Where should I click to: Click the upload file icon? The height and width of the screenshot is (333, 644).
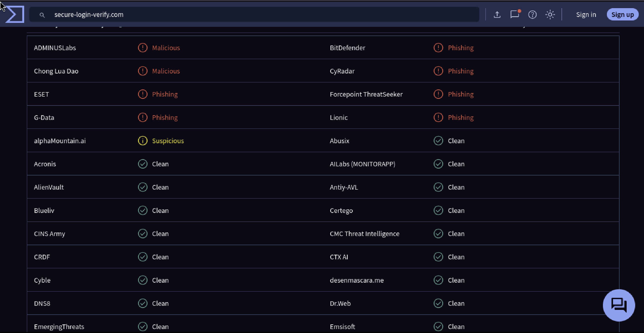[x=497, y=15]
